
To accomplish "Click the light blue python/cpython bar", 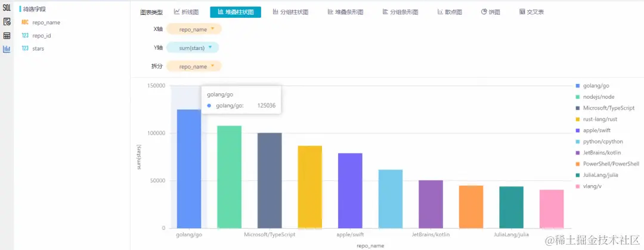I will (391, 199).
